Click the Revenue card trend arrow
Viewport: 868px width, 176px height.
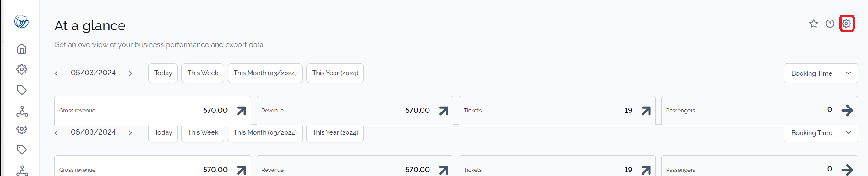click(x=444, y=111)
